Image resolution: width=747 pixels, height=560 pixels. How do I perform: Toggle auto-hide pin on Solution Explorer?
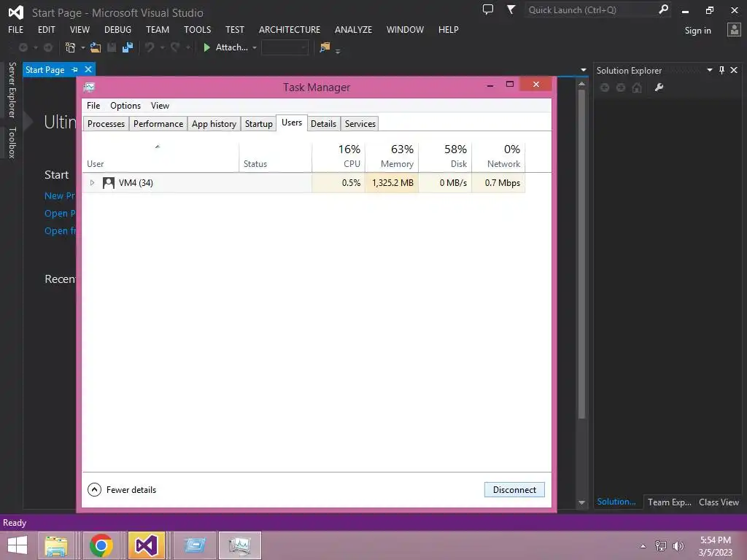coord(721,70)
